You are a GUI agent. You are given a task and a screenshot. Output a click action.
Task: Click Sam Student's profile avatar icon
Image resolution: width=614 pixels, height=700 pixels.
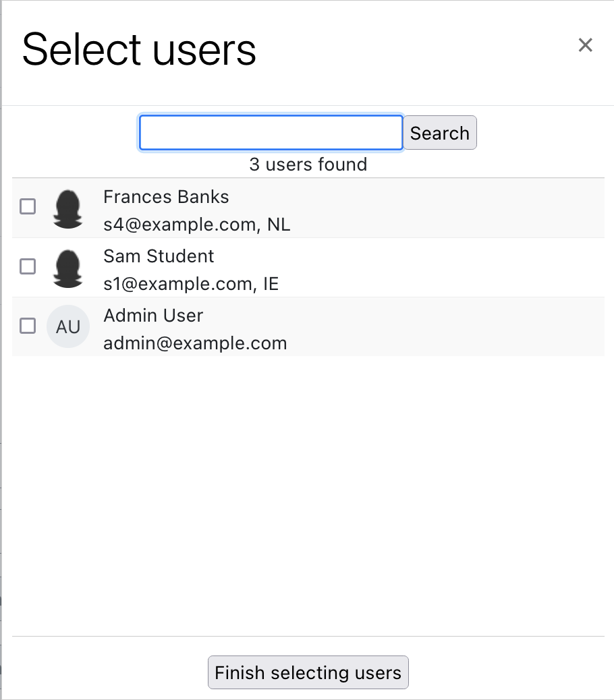click(68, 268)
